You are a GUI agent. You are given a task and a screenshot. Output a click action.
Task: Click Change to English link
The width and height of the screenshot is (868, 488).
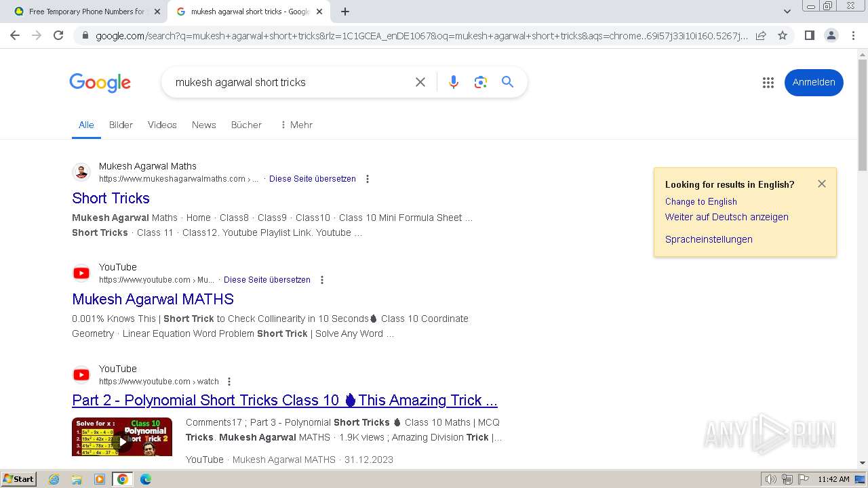point(701,201)
